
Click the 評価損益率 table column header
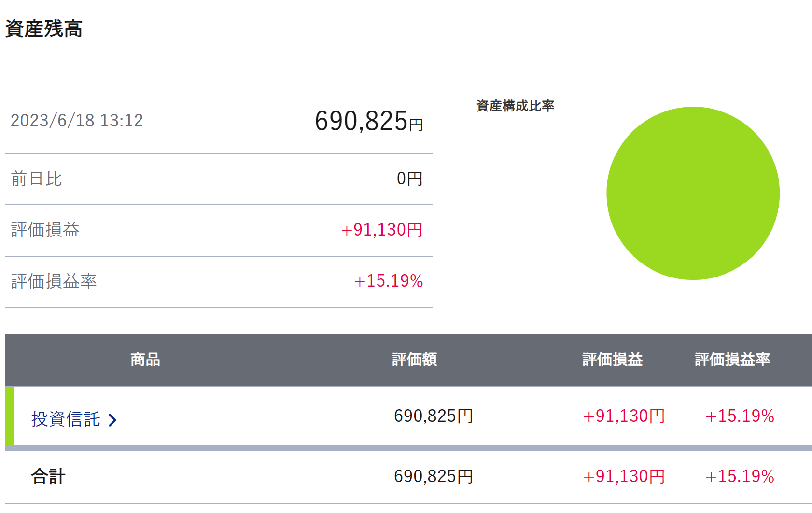coord(732,360)
